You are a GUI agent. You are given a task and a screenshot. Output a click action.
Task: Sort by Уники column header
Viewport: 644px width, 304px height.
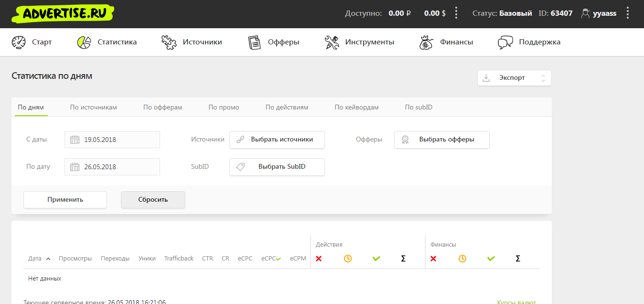(x=147, y=259)
